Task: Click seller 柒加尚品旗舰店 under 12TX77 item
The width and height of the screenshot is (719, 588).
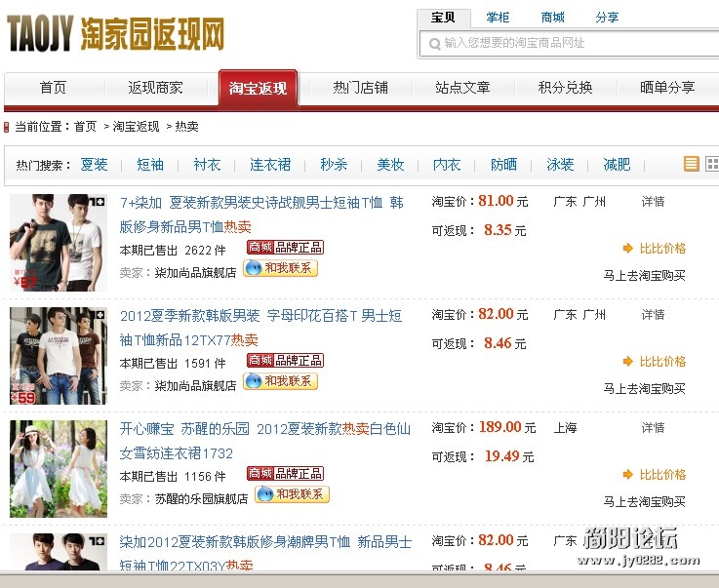Action: click(x=195, y=386)
